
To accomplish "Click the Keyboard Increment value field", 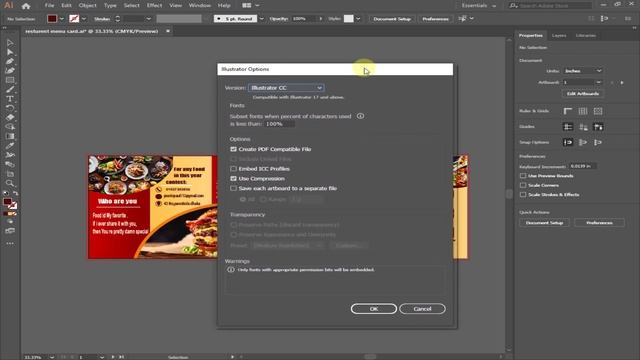I will click(x=582, y=166).
